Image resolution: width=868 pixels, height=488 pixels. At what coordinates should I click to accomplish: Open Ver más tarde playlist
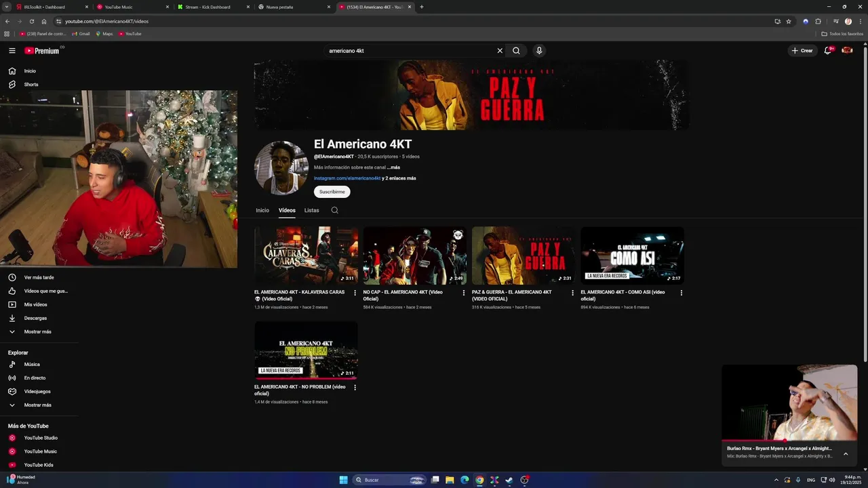coord(39,277)
